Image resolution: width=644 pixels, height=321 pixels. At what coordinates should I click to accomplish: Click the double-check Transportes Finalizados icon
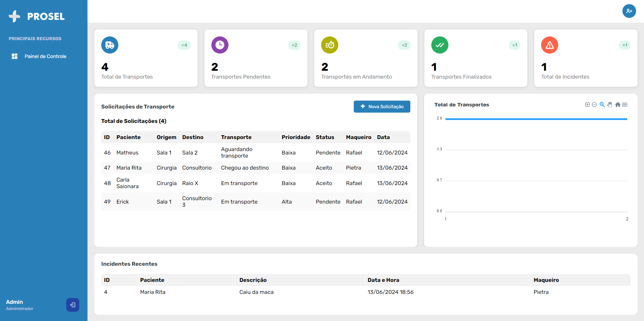click(x=440, y=45)
